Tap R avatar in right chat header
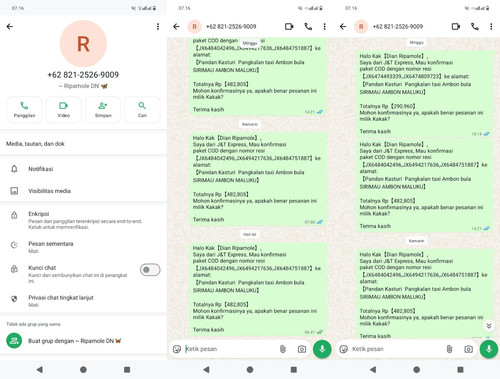This screenshot has height=379, width=500. 361,27
